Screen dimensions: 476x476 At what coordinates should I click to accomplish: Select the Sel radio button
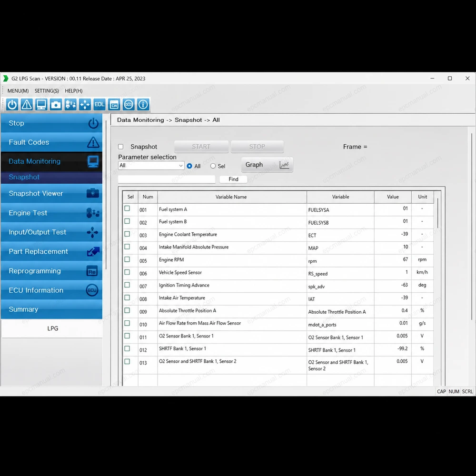(213, 166)
